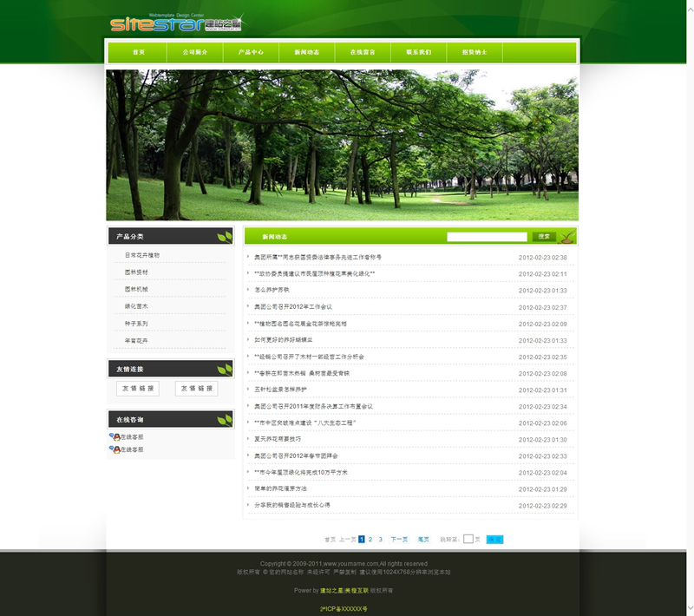Click the second 在线客服 QQ penguin icon
This screenshot has width=694, height=616.
point(115,449)
